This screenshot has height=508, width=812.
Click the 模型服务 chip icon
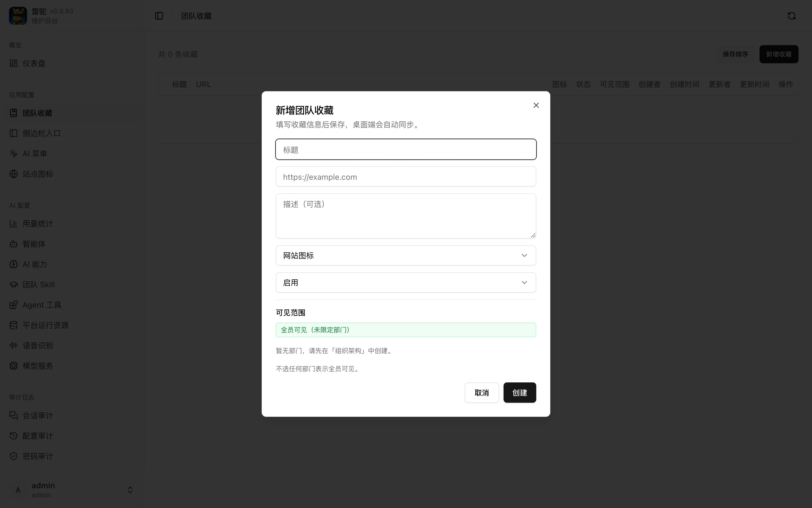point(14,366)
